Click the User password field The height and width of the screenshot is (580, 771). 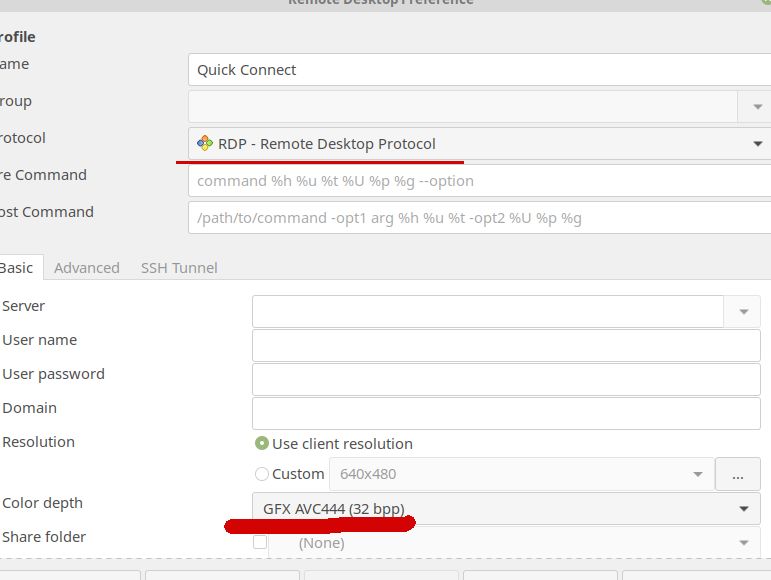506,379
